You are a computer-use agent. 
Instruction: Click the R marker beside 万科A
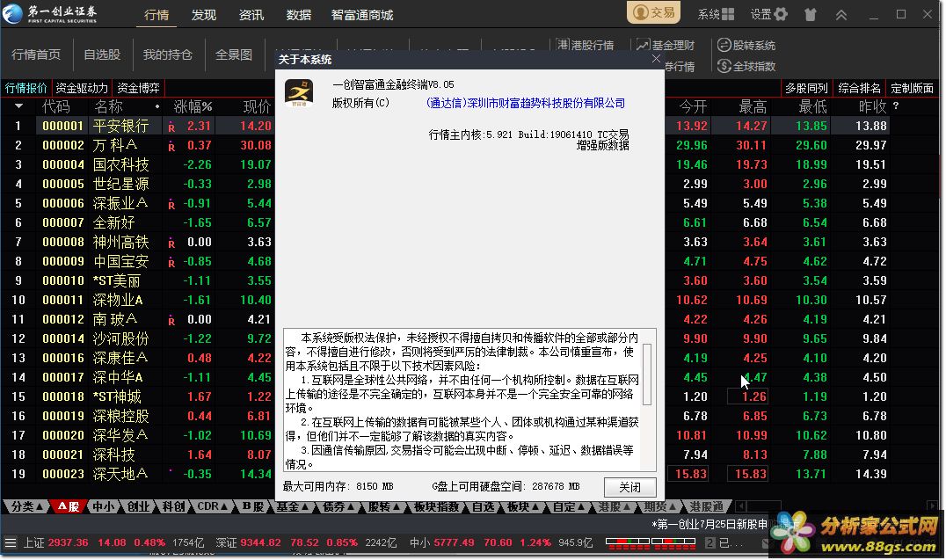172,147
